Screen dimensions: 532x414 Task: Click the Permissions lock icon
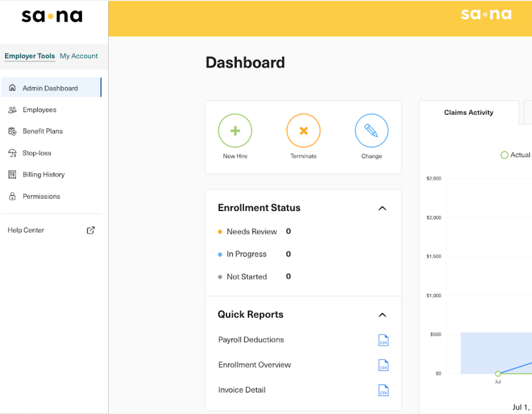(12, 196)
